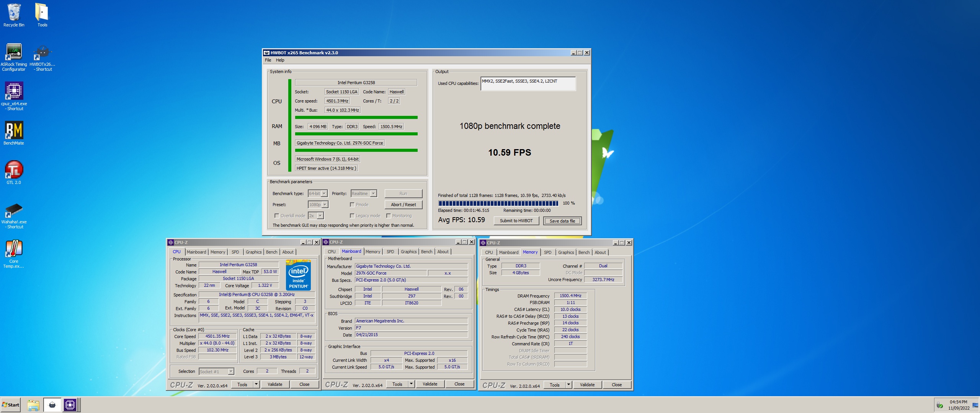
Task: Switch to SPD tab in CPU window
Action: 235,252
